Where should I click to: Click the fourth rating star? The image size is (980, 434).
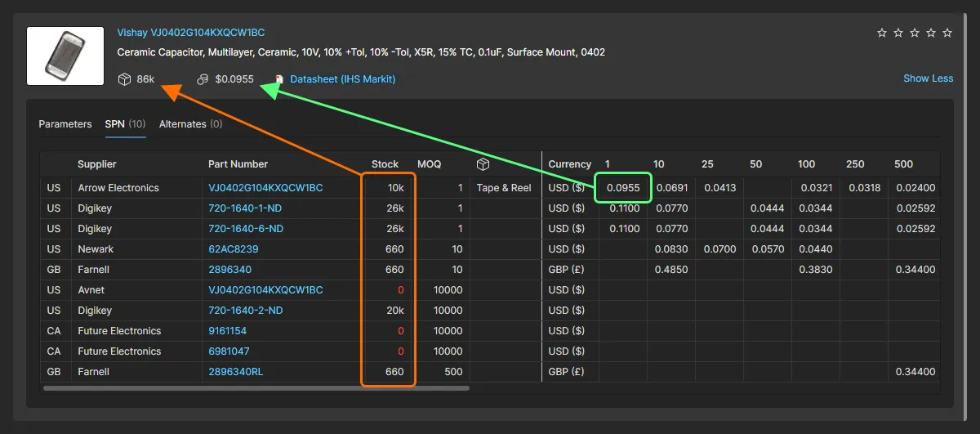pyautogui.click(x=931, y=33)
